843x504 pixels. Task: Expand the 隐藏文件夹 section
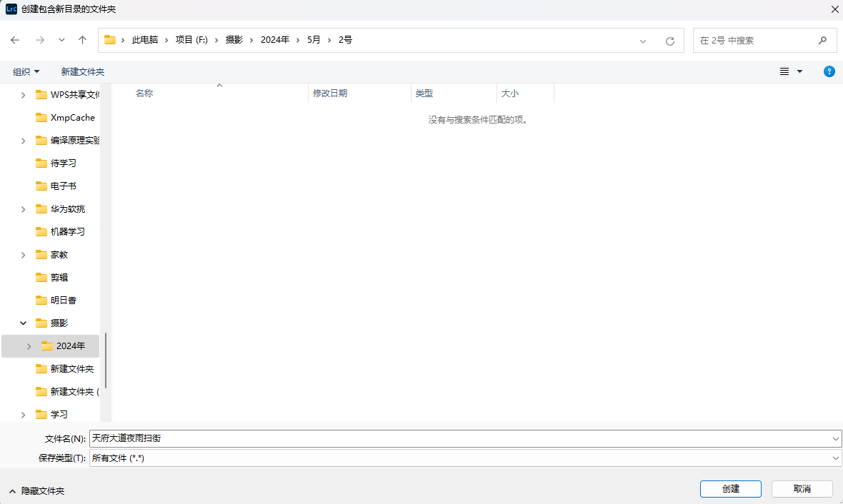click(35, 491)
